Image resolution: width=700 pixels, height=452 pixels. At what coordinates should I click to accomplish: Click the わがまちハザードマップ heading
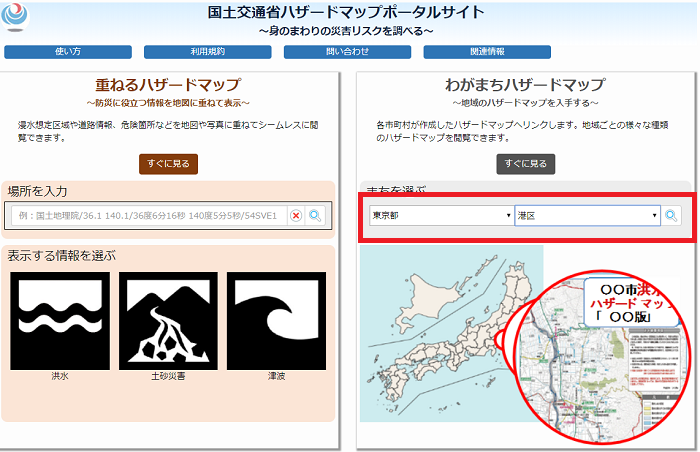coord(525,85)
